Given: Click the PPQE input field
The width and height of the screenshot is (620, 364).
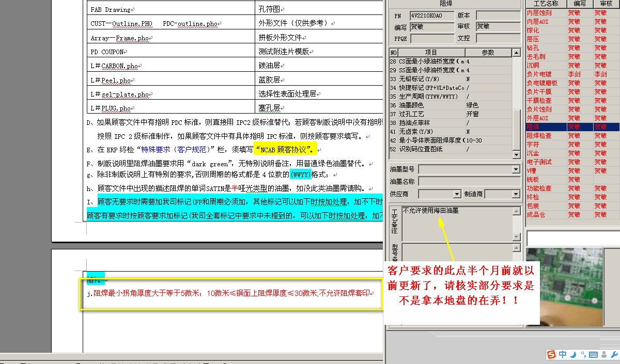Looking at the screenshot, I should point(432,38).
